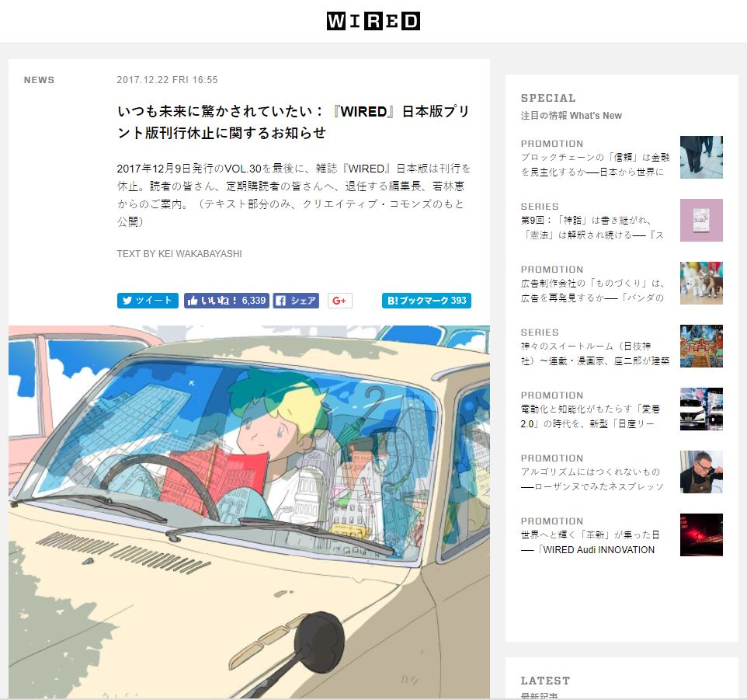Click the Facebook share button
This screenshot has width=747, height=700.
point(296,301)
